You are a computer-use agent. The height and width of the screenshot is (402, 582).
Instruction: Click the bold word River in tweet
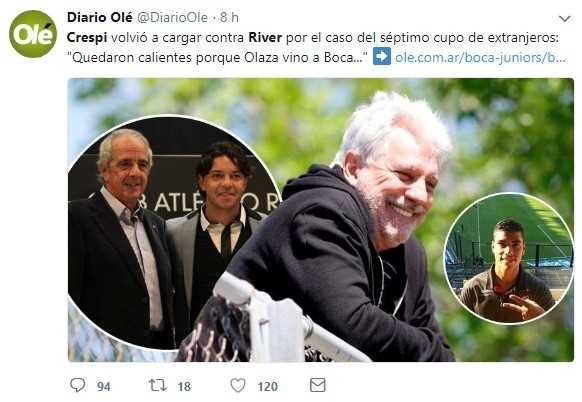[265, 37]
